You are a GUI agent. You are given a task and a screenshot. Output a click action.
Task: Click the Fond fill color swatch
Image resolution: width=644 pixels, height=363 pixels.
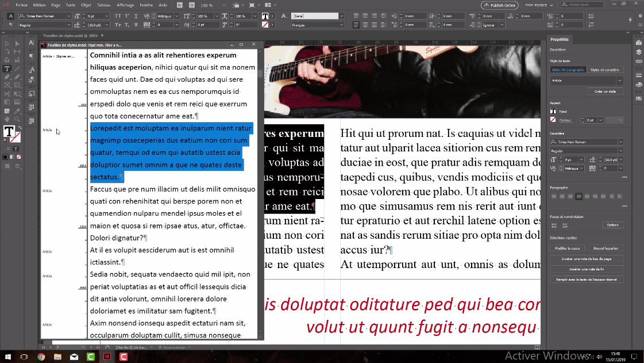(552, 110)
